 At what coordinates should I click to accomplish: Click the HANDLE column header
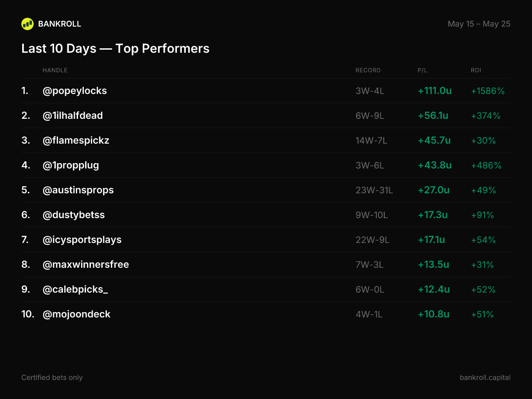(x=55, y=70)
